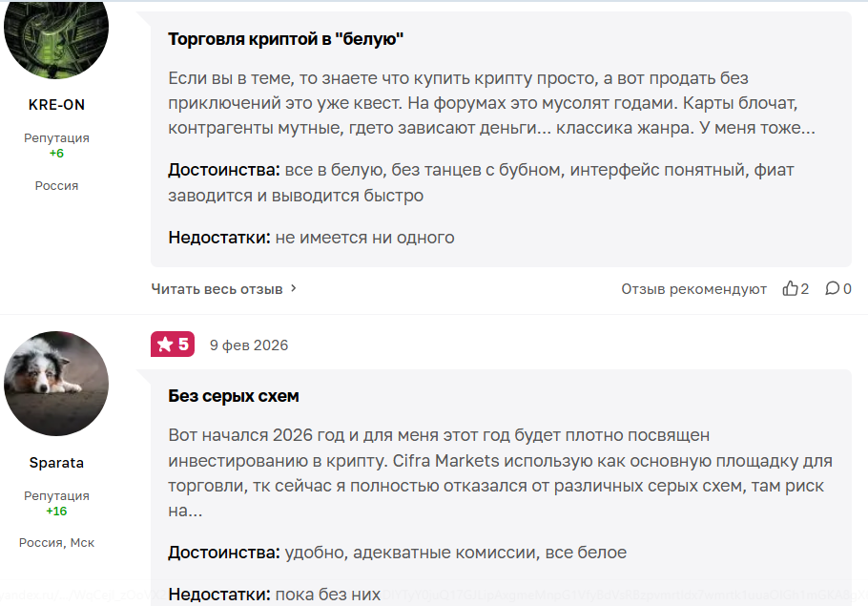Click the chevron next to 'Читать весь отзыв'

coord(291,287)
